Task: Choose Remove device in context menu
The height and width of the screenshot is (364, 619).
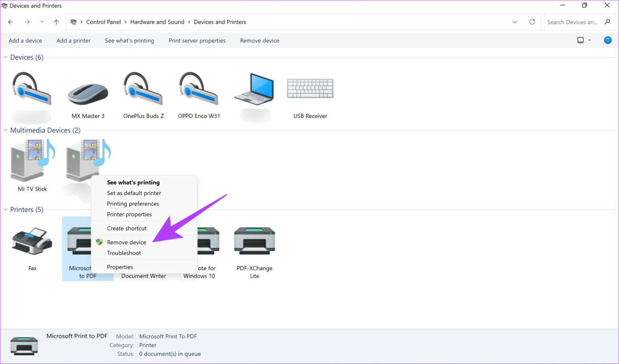Action: [x=127, y=242]
